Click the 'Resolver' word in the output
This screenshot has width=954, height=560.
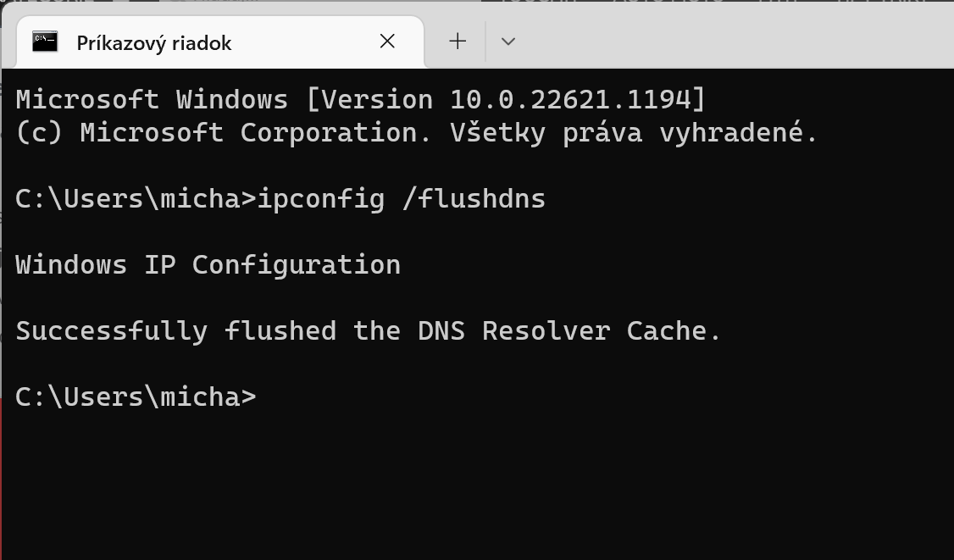point(546,330)
